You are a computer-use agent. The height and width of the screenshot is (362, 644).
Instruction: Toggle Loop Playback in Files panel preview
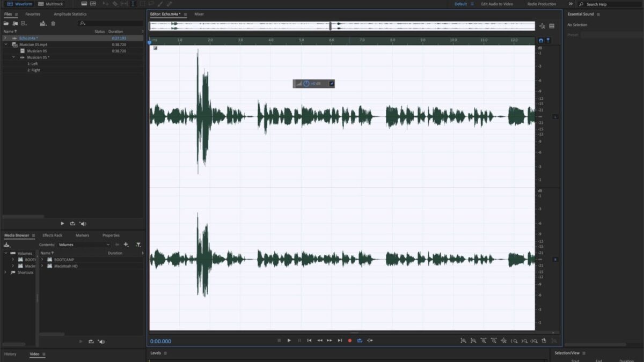72,224
